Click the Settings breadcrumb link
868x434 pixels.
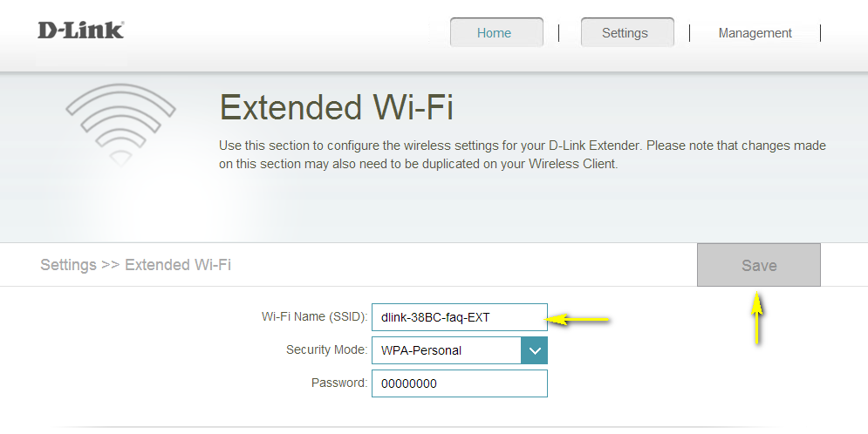(x=68, y=265)
